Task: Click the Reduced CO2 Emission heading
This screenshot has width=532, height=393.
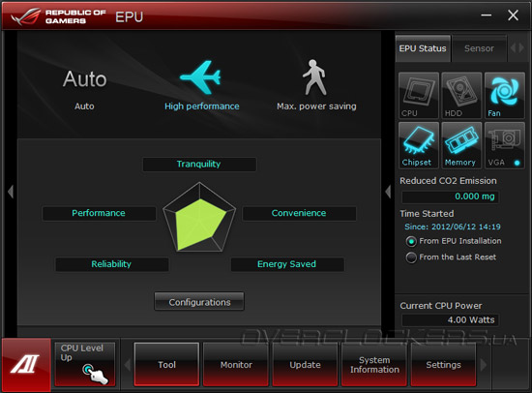Action: point(448,181)
